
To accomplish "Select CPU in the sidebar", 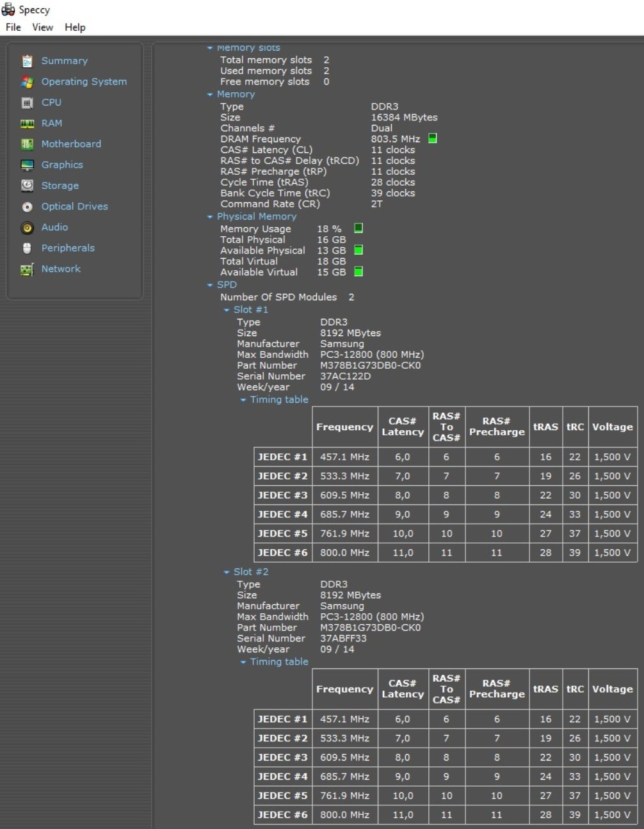I will point(51,102).
